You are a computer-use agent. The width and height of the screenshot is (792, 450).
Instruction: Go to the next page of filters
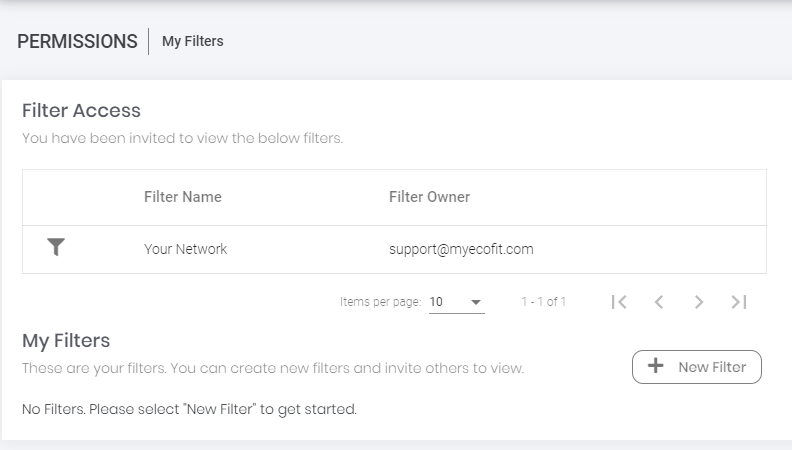699,302
